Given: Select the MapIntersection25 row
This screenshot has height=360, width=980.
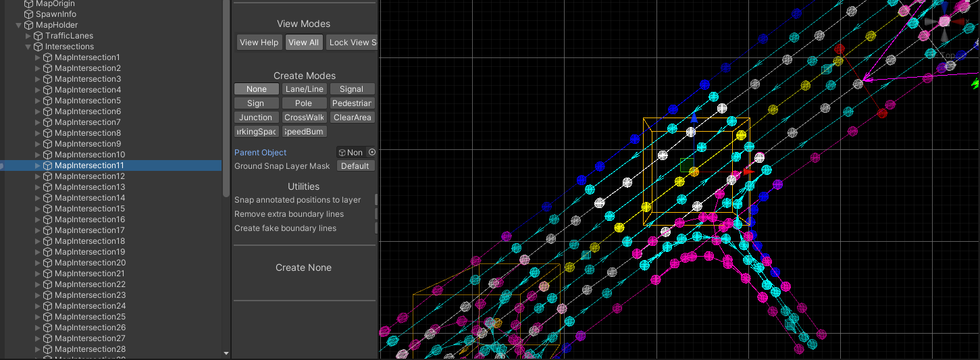Looking at the screenshot, I should click(111, 317).
